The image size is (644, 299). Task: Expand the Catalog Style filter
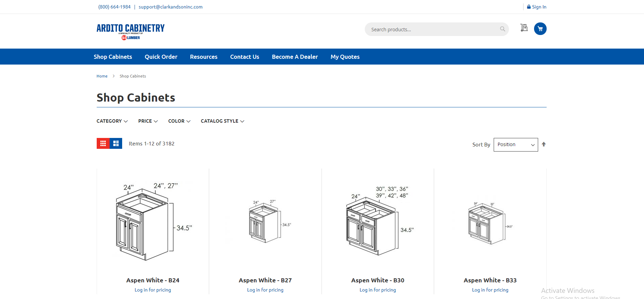[x=222, y=121]
